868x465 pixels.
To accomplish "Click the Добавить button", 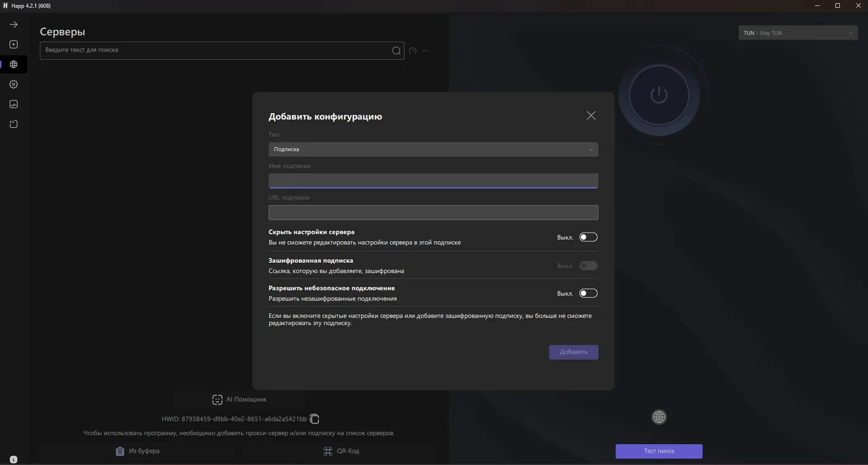I will point(573,352).
